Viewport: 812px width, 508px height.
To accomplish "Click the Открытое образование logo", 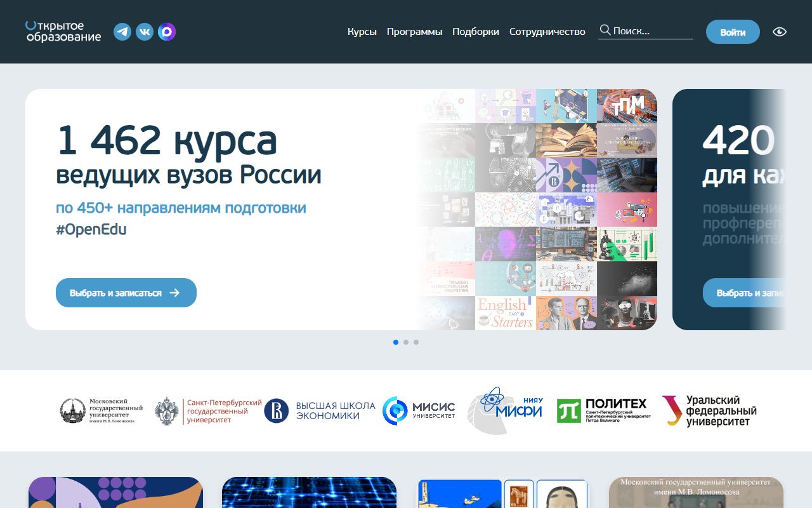I will [63, 32].
